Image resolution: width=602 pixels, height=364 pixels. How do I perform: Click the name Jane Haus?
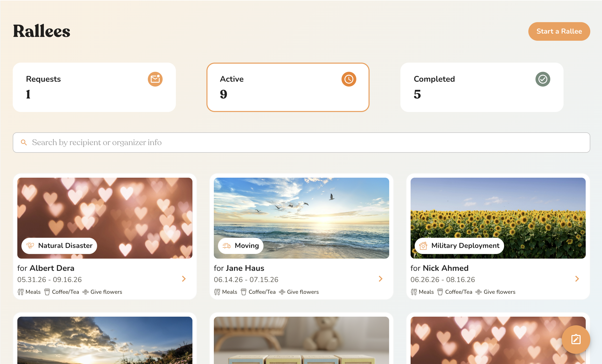click(245, 268)
